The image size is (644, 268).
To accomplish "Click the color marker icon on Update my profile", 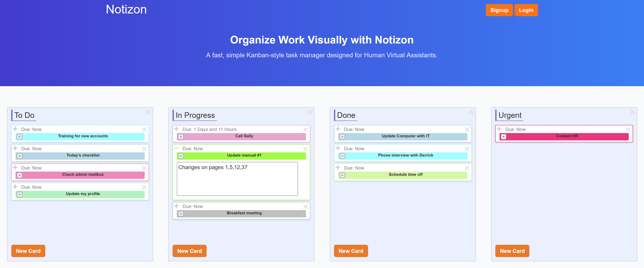I will [x=19, y=194].
